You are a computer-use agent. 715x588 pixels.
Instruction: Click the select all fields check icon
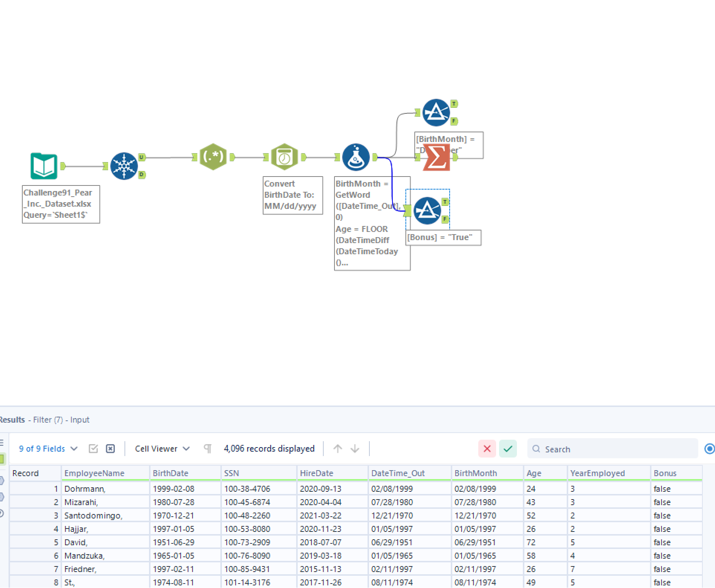pos(93,449)
